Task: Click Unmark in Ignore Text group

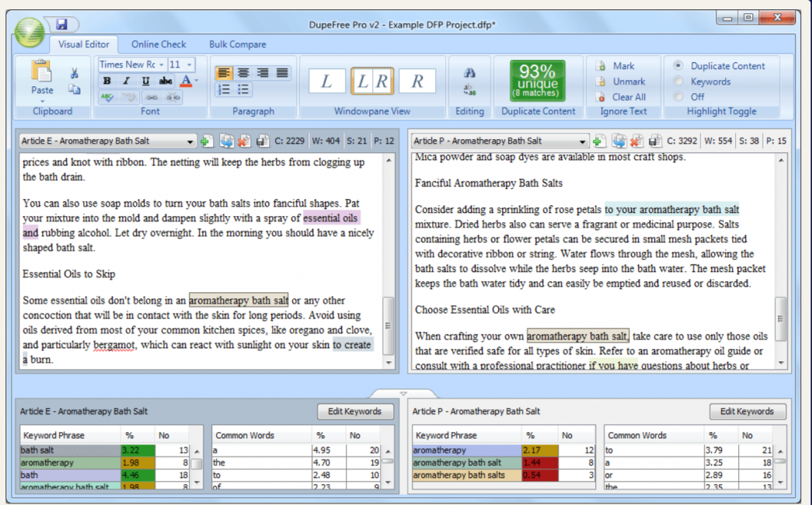Action: 621,82
